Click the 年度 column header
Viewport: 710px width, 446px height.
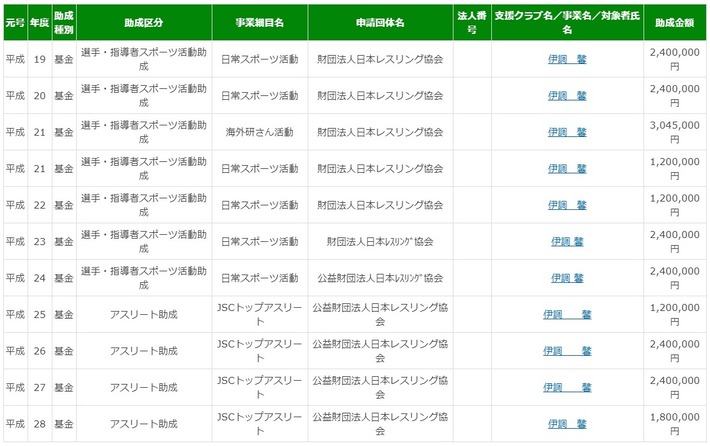click(39, 23)
